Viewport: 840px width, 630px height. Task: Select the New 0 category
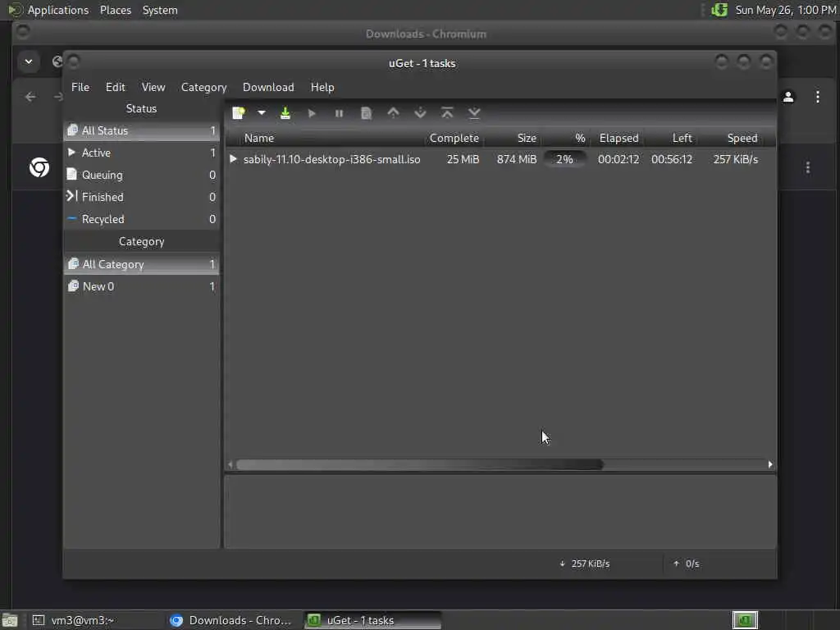pos(142,286)
